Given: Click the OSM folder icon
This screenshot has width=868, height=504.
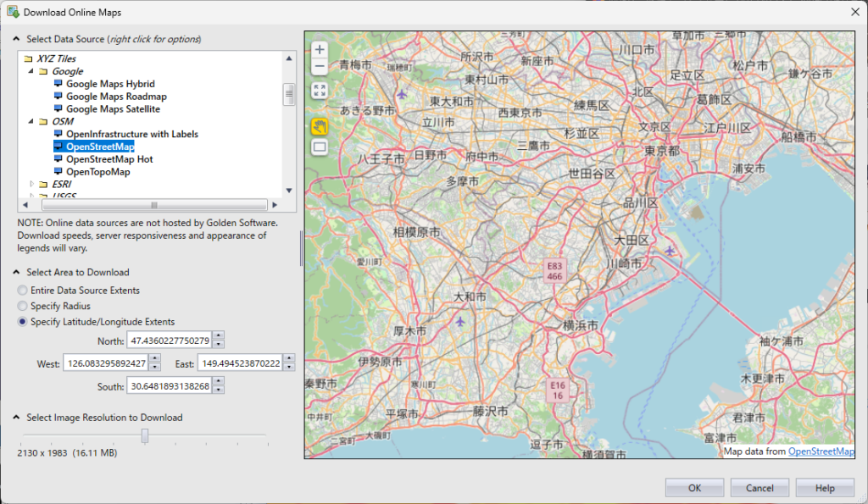Looking at the screenshot, I should [43, 121].
